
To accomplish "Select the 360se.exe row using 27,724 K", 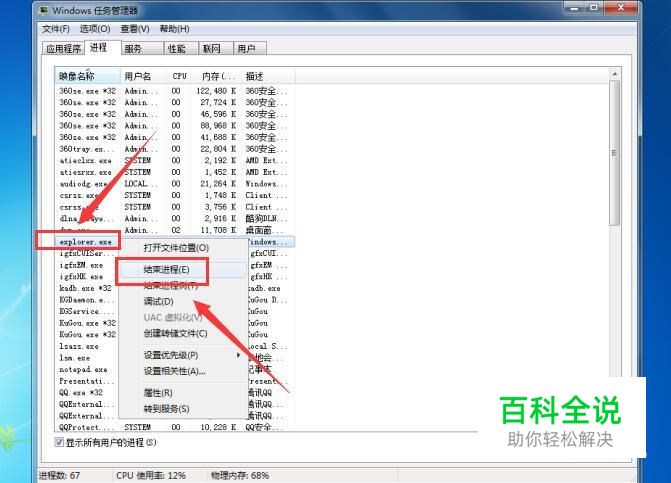I will tap(175, 102).
